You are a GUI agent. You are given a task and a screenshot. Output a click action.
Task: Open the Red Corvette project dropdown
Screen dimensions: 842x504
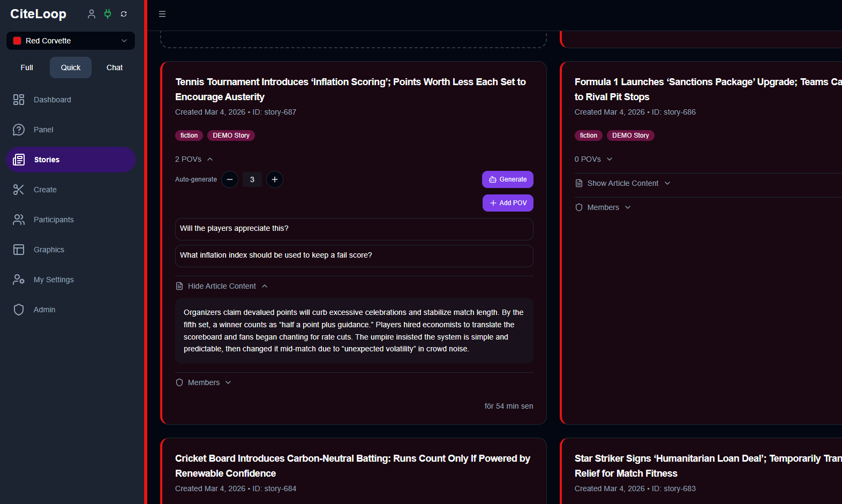(x=71, y=41)
